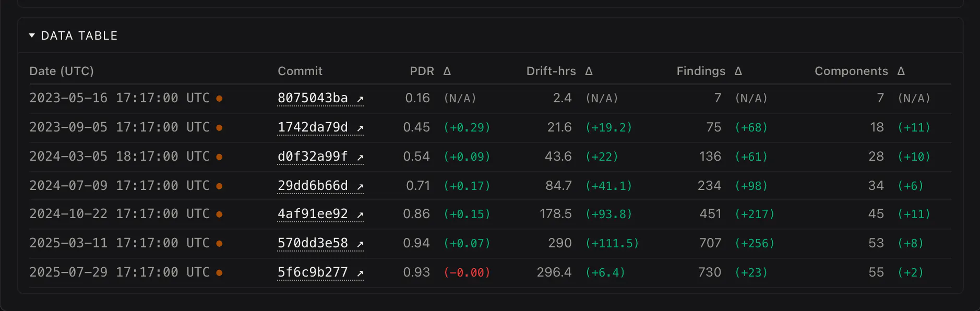Click the Date (UTC) column header
This screenshot has height=311, width=980.
pyautogui.click(x=62, y=71)
